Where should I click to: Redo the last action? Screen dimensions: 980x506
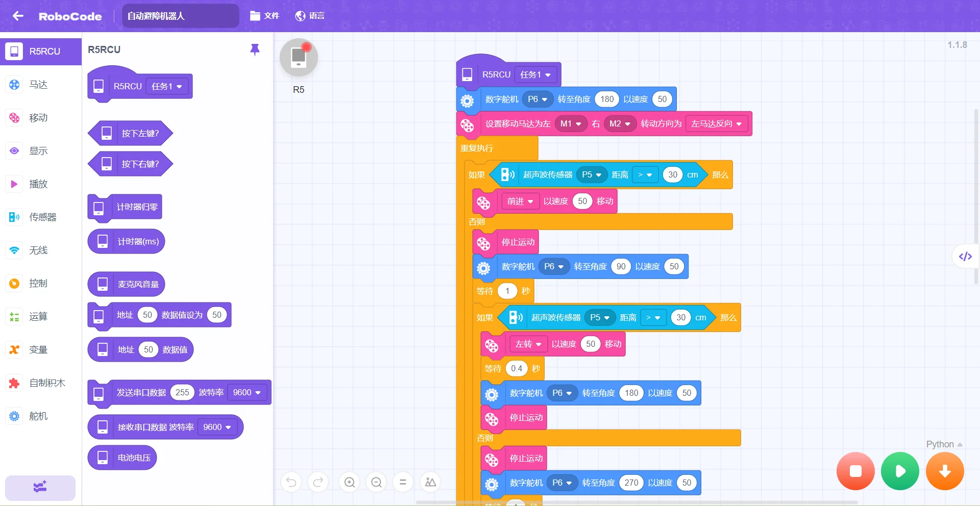click(318, 482)
